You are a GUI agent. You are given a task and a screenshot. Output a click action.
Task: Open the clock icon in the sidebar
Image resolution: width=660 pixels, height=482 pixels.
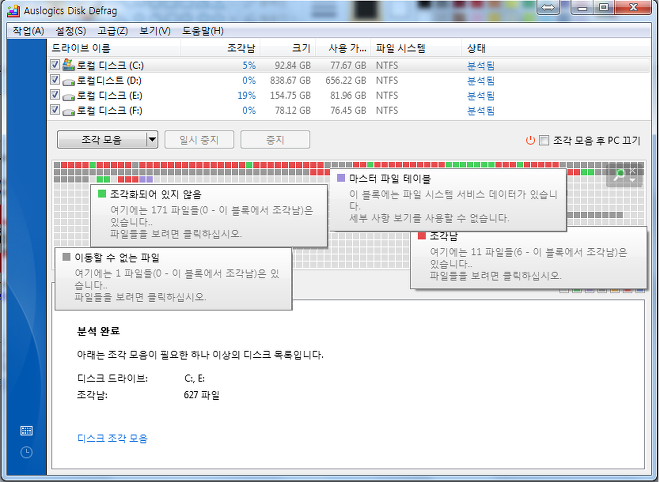pos(27,452)
